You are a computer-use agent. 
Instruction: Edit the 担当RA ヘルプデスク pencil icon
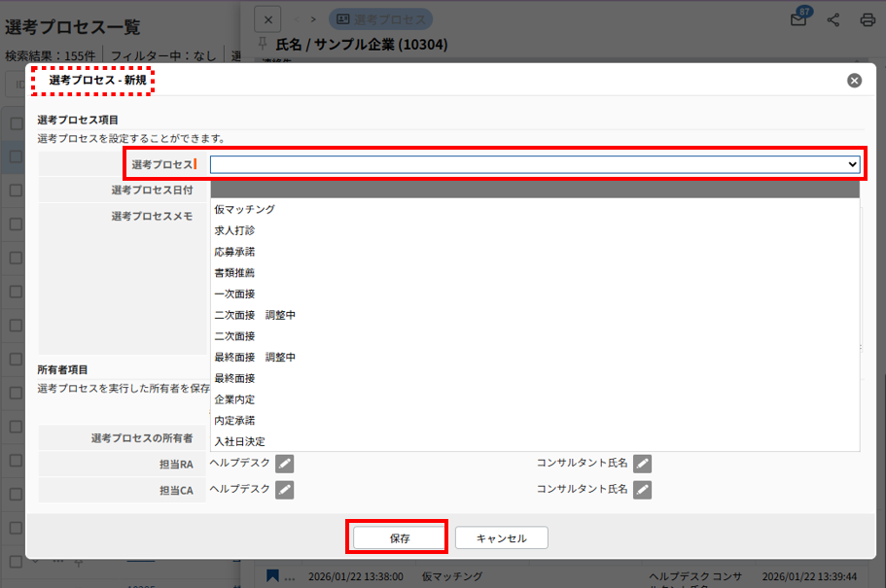(284, 464)
